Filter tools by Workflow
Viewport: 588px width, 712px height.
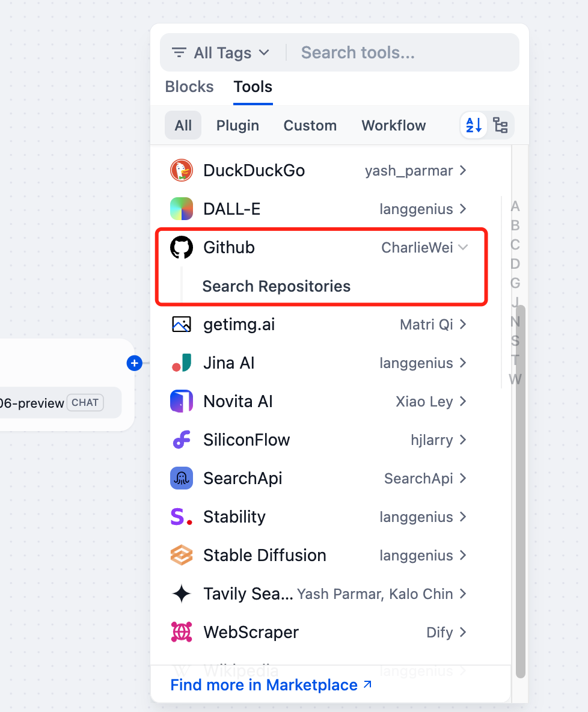tap(394, 125)
